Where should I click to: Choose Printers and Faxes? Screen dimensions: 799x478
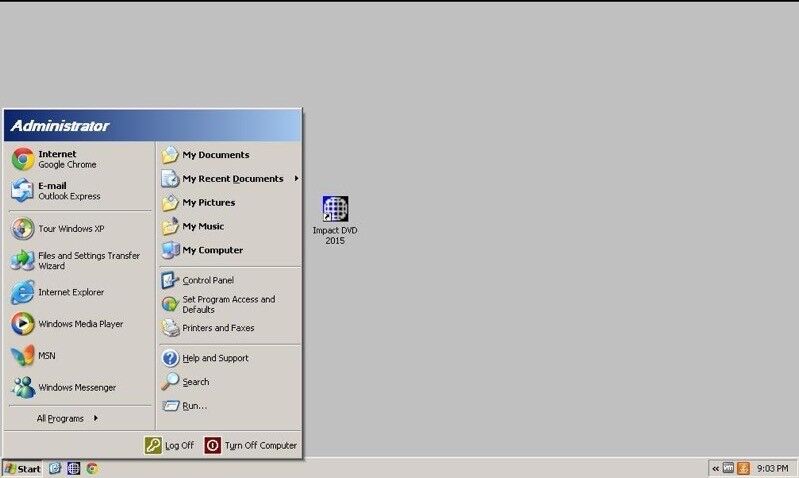pos(217,328)
